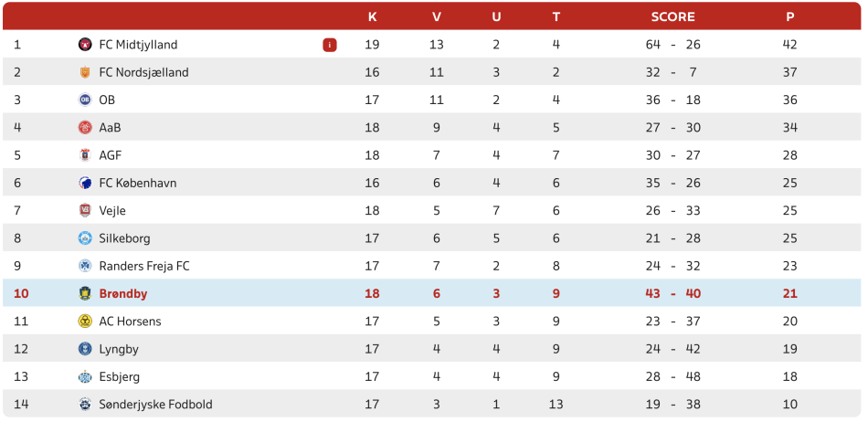This screenshot has width=868, height=422.
Task: Open the Randers Freja FC team link
Action: 144,266
